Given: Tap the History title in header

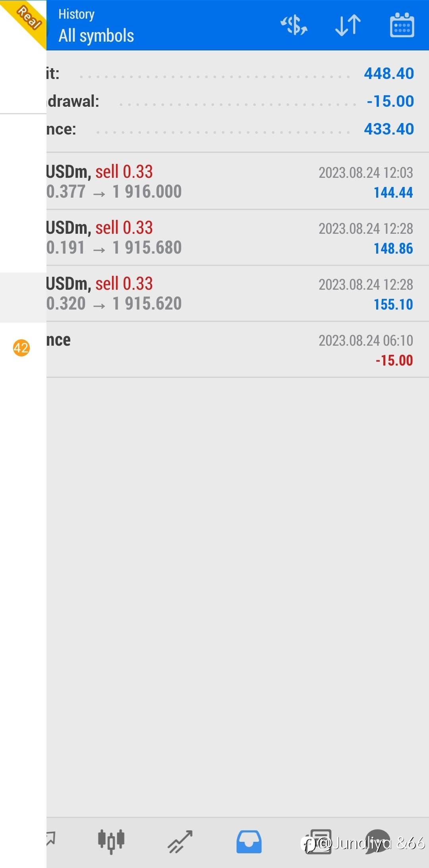Looking at the screenshot, I should click(76, 14).
